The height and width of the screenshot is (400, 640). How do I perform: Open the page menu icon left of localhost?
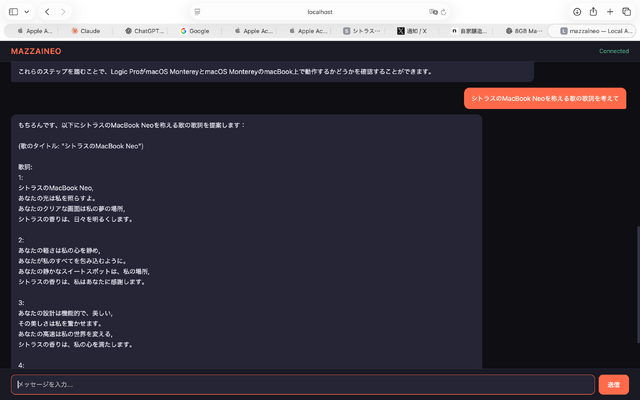coord(198,11)
